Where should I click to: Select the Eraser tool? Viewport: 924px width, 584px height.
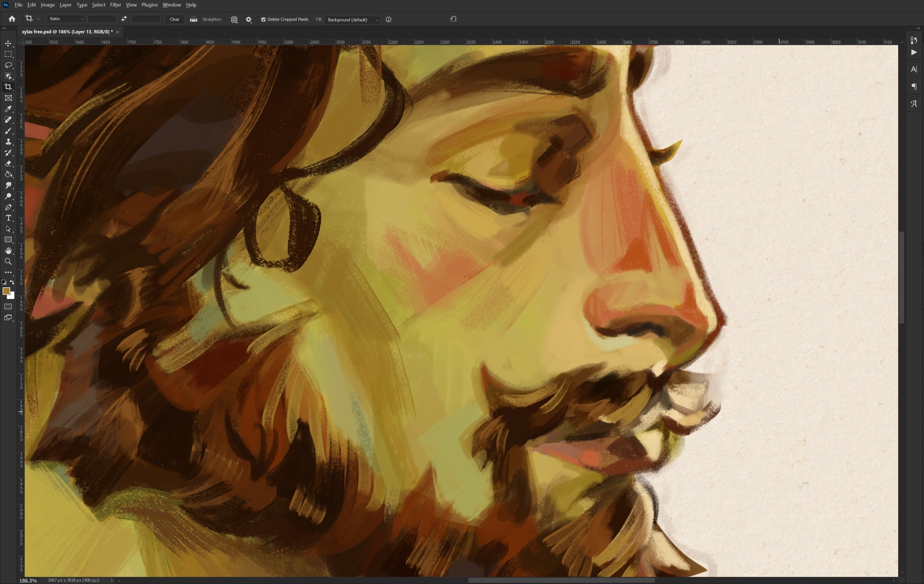[x=8, y=163]
